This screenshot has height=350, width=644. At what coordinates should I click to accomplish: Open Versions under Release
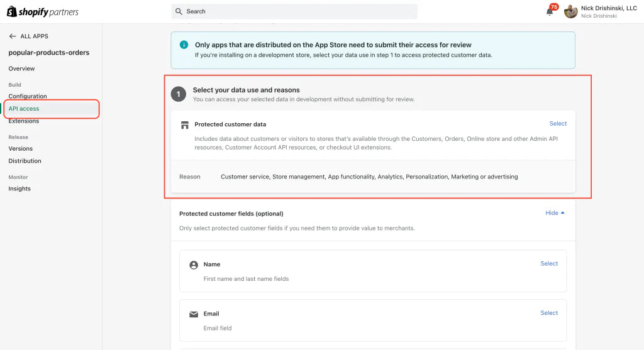tap(21, 149)
